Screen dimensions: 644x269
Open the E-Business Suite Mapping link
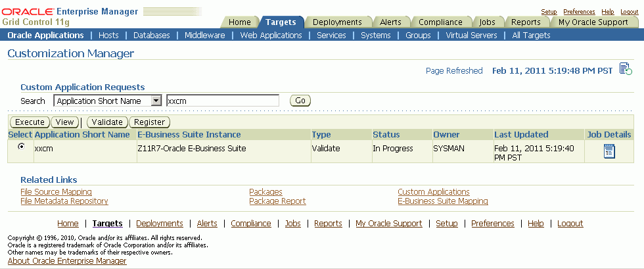(443, 201)
